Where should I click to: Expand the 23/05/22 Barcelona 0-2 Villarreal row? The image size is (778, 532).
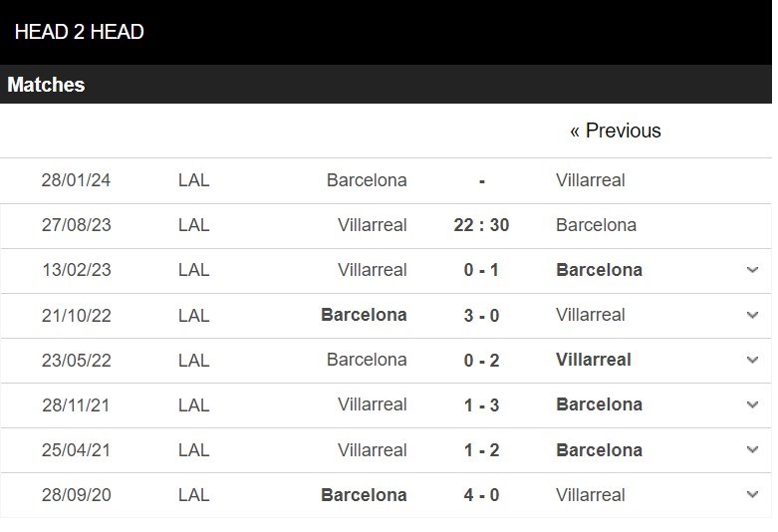coord(752,360)
